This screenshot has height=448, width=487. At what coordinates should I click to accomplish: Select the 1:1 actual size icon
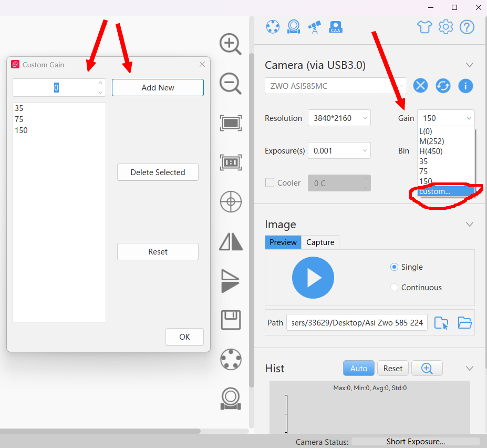(231, 162)
